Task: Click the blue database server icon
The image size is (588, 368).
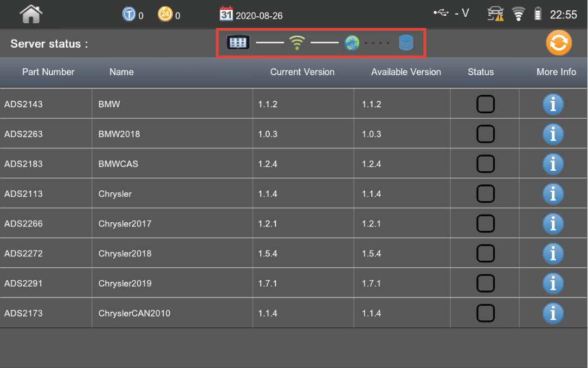Action: click(x=406, y=43)
